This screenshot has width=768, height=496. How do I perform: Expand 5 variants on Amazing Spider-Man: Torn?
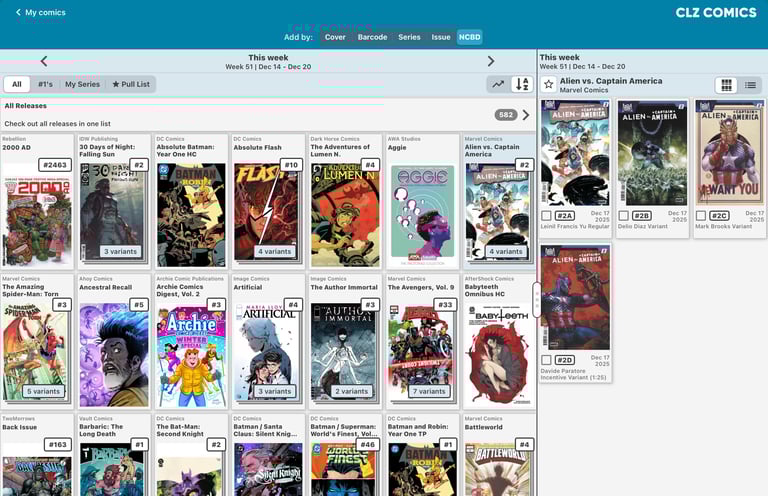(x=44, y=391)
